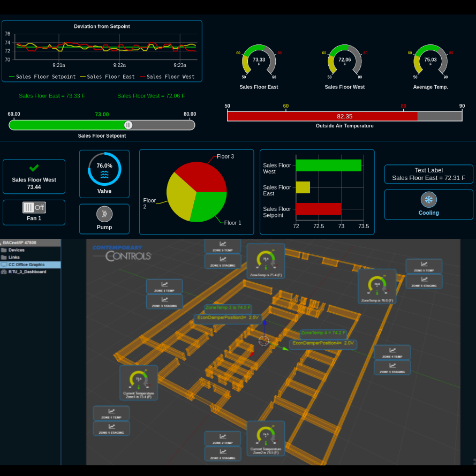
Task: Click 'Sales Floor East = 73.33 F' text
Action: [x=52, y=96]
